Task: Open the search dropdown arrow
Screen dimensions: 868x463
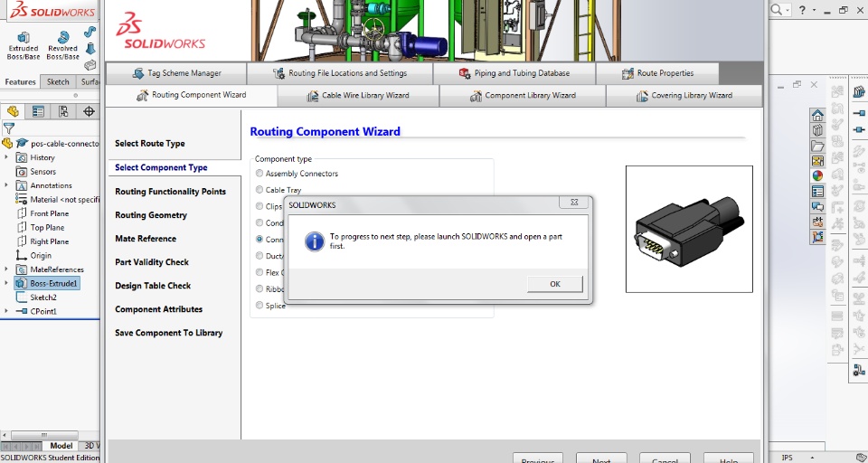Action: 788,10
